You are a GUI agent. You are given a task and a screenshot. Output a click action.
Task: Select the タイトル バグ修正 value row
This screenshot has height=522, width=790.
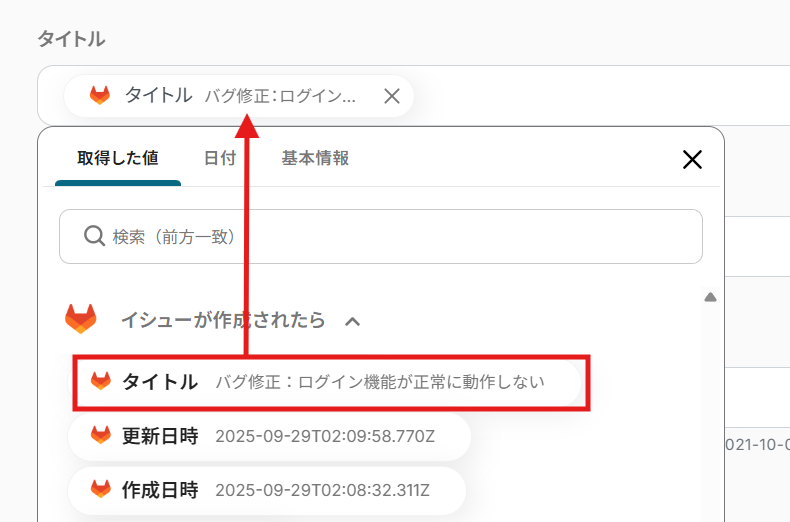330,382
